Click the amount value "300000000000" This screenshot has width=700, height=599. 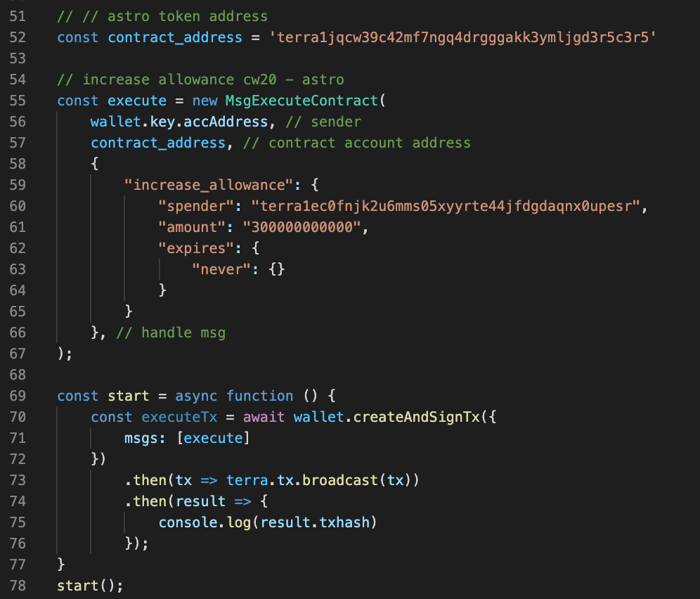coord(302,227)
